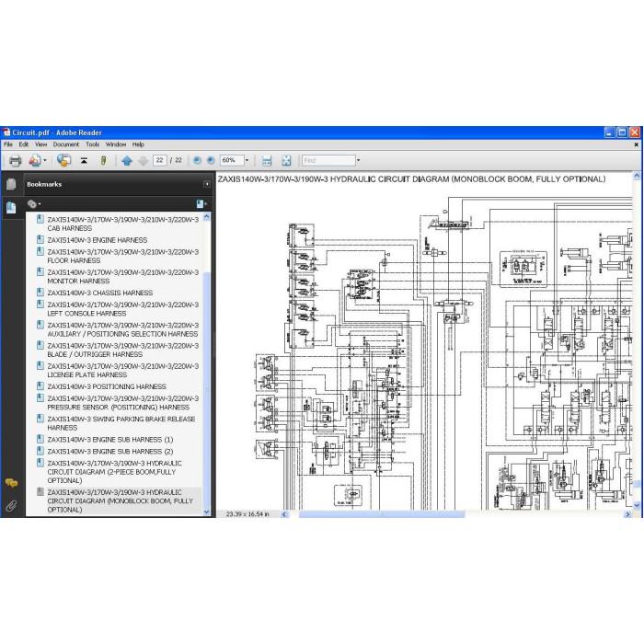
Task: Click the Print icon in toolbar
Action: [16, 161]
